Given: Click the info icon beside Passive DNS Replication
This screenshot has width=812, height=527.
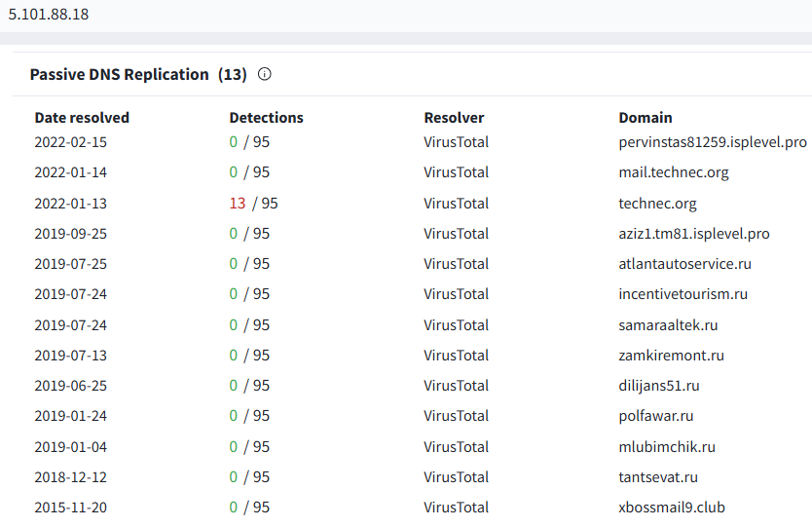Looking at the screenshot, I should pyautogui.click(x=264, y=74).
